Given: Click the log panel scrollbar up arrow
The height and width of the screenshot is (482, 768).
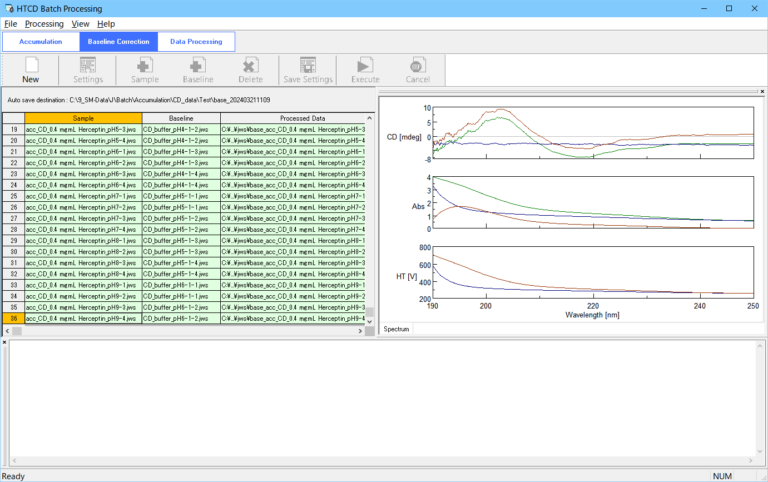Looking at the screenshot, I should tap(760, 346).
